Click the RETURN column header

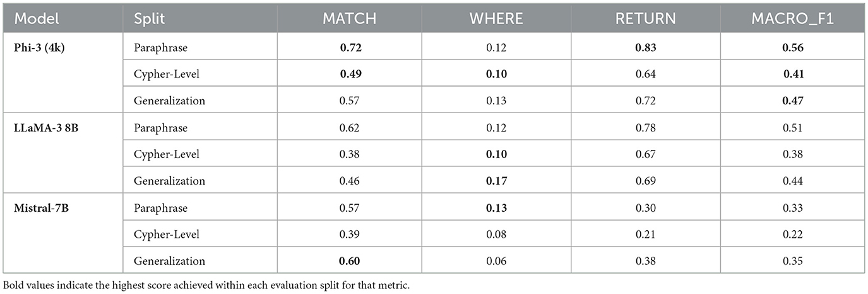(645, 19)
